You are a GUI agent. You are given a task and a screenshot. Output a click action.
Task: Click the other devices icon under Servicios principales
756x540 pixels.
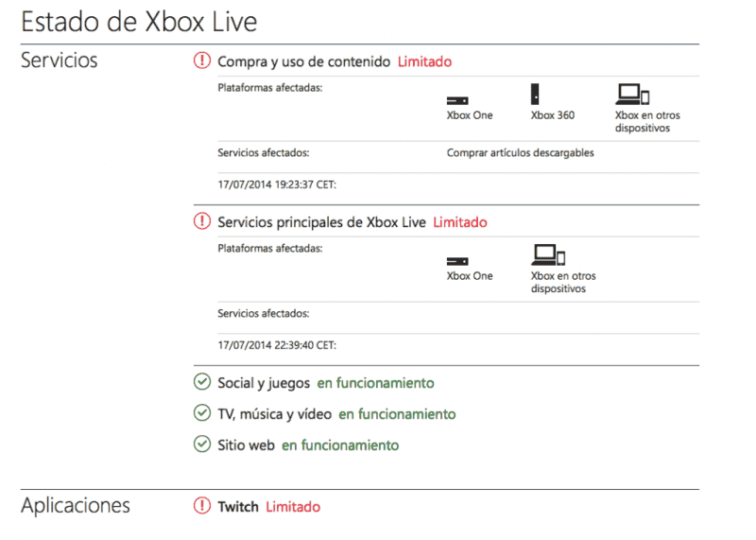coord(548,254)
